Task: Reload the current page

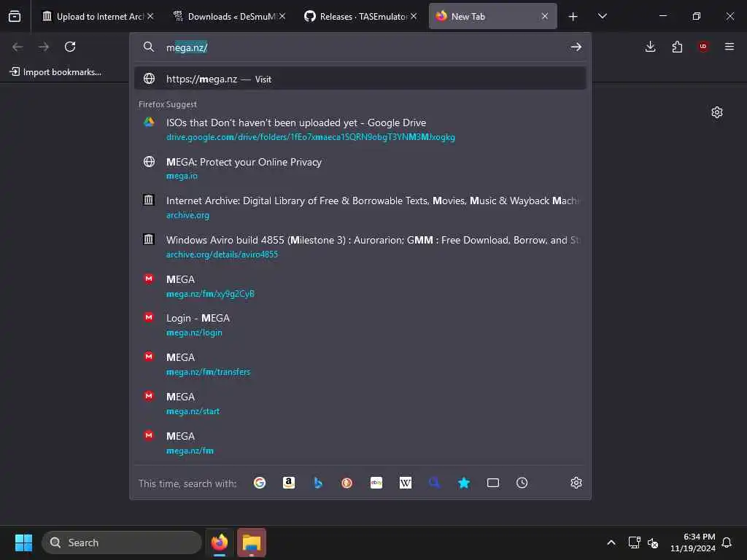Action: coord(70,47)
